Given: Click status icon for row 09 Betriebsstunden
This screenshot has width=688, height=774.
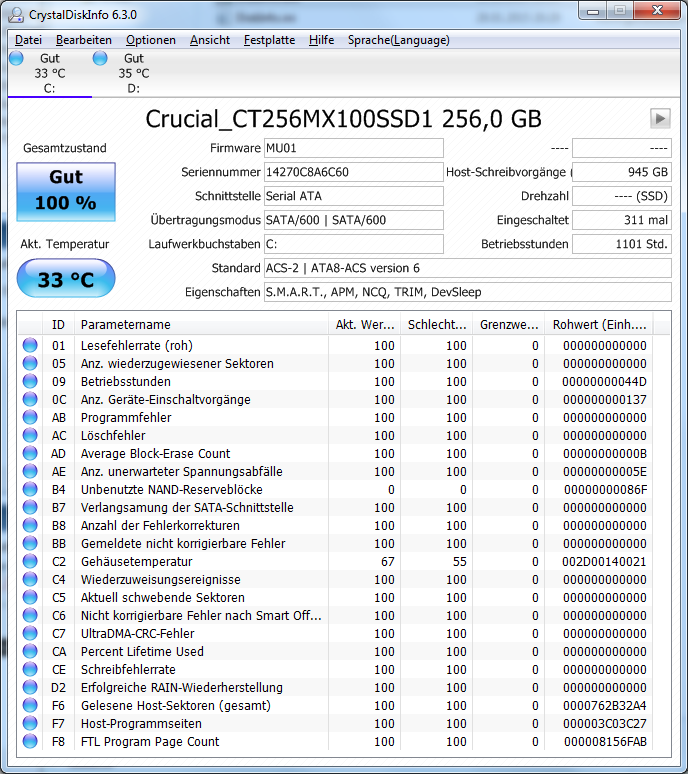Looking at the screenshot, I should pyautogui.click(x=30, y=381).
